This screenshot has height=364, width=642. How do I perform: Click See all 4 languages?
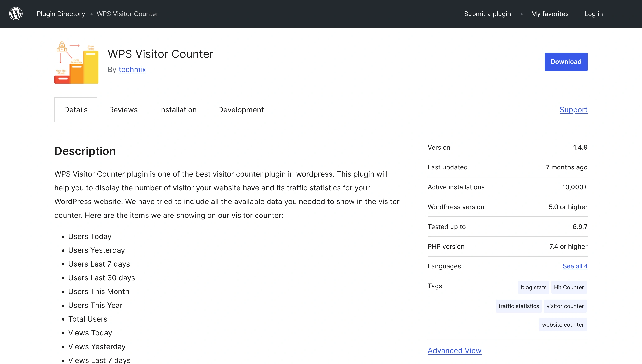[575, 266]
